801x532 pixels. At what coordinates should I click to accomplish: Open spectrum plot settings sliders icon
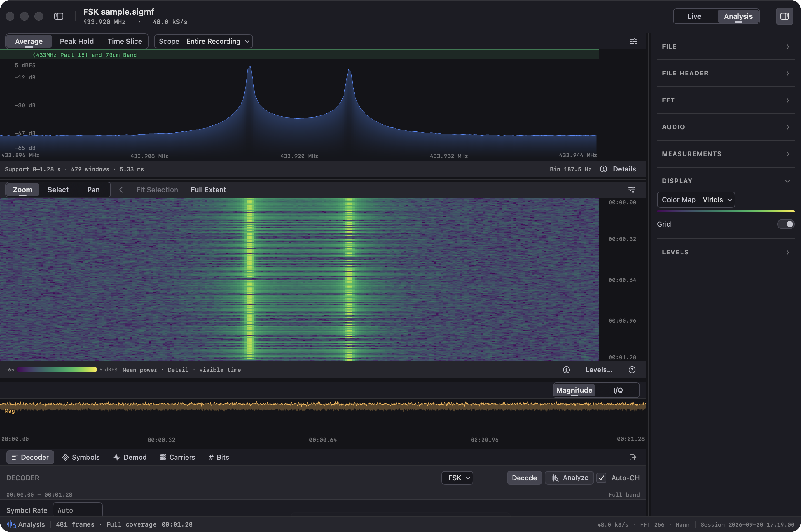click(633, 41)
